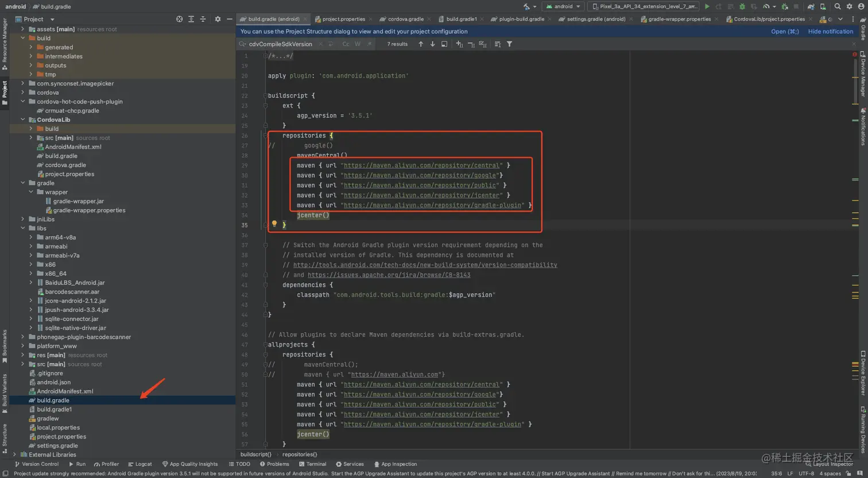Collapse the gradle wrapper folder
The width and height of the screenshot is (868, 478).
coord(31,192)
